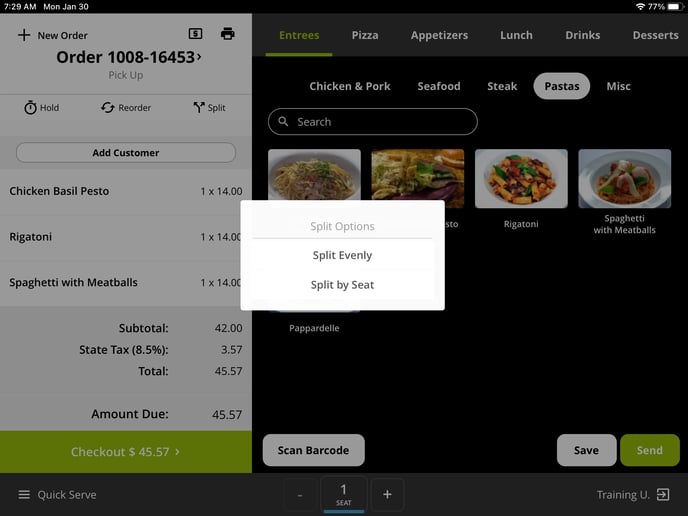The image size is (688, 516).
Task: Select the Steak subcategory
Action: [502, 86]
